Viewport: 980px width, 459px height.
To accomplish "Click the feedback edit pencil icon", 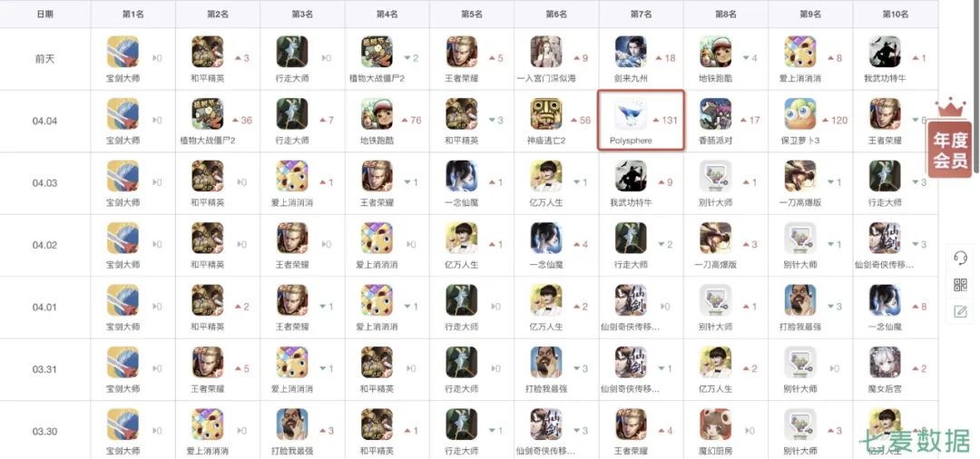I will [x=961, y=311].
